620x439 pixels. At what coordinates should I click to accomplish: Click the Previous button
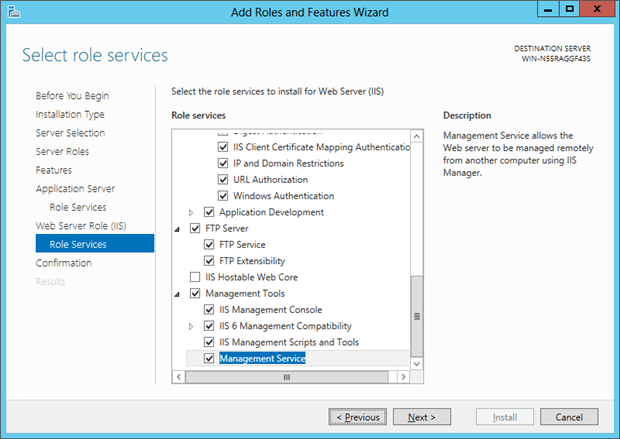click(x=358, y=417)
